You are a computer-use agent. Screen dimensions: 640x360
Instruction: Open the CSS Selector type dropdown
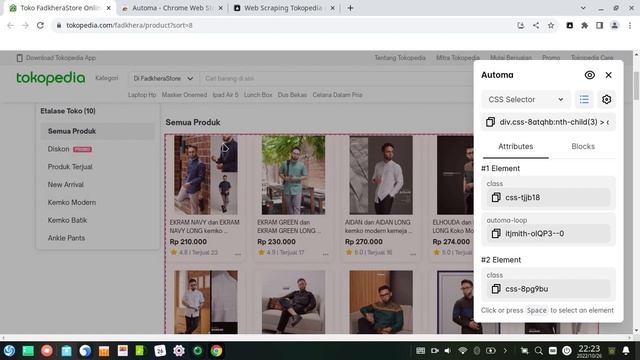[x=526, y=100]
